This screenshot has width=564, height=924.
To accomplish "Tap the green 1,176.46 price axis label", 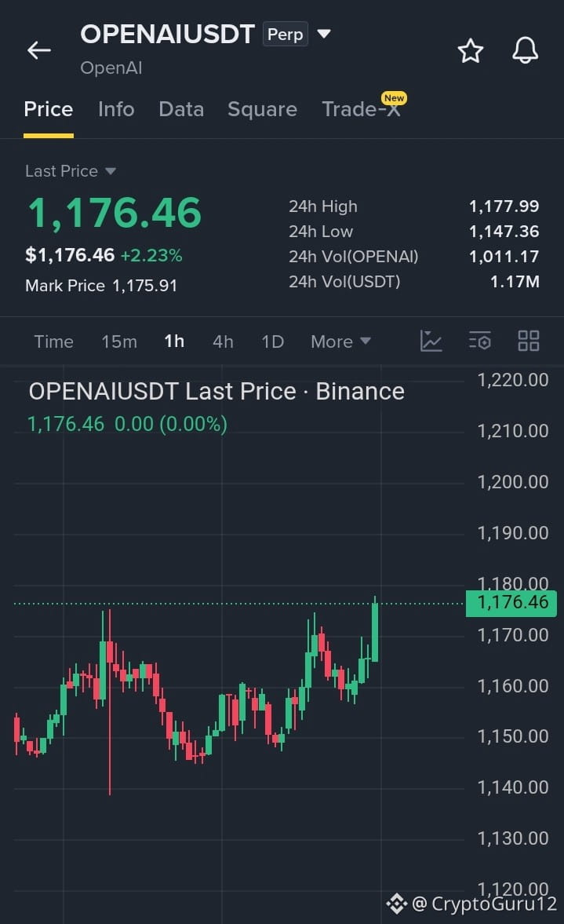I will [x=511, y=603].
